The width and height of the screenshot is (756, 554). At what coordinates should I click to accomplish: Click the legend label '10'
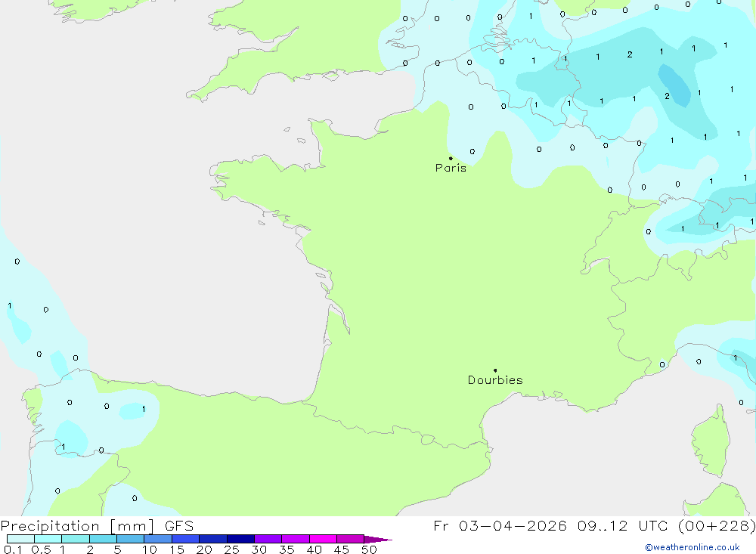click(x=150, y=549)
